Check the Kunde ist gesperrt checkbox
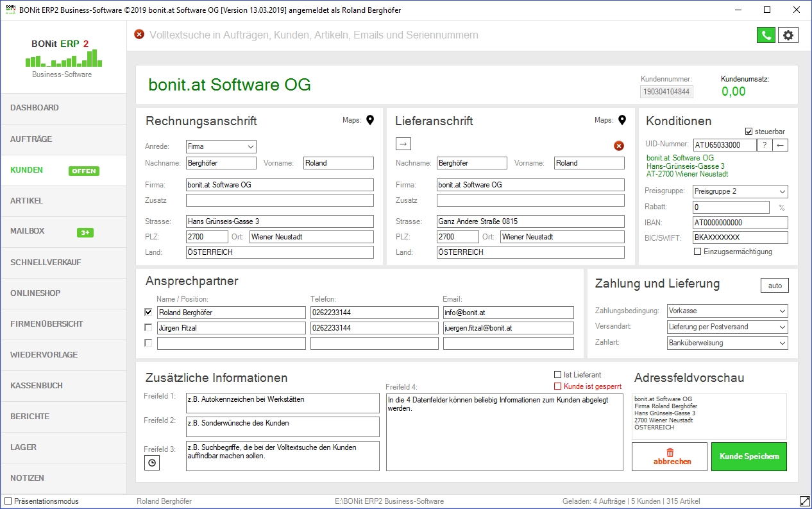 pos(557,386)
